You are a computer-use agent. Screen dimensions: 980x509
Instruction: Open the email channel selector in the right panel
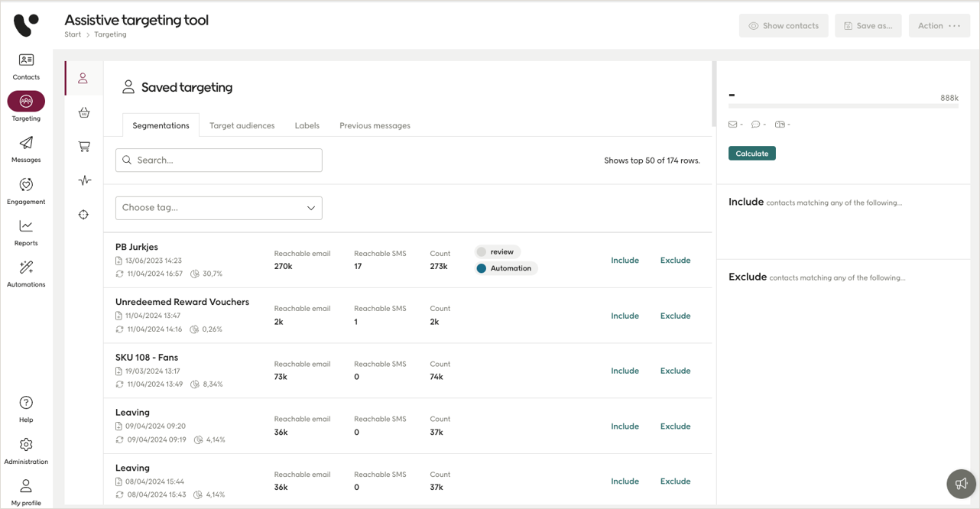click(733, 124)
